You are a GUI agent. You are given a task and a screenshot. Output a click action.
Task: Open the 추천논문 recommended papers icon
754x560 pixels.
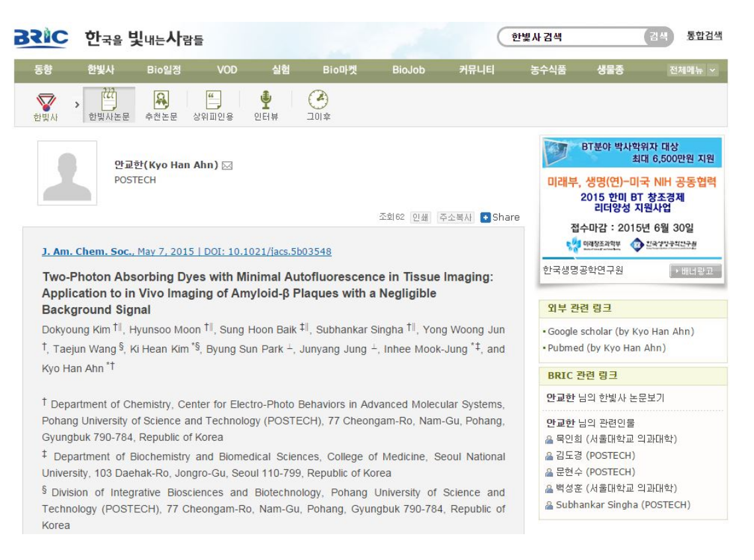(x=161, y=101)
